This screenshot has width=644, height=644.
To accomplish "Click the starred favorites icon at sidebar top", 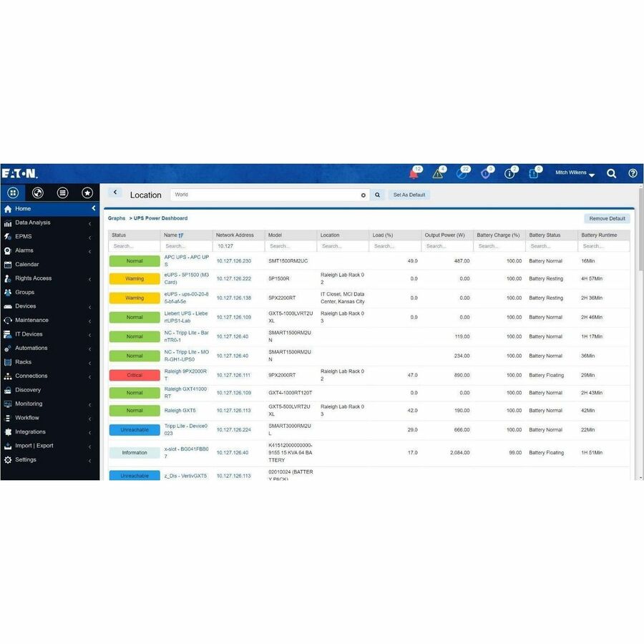I will pyautogui.click(x=87, y=192).
